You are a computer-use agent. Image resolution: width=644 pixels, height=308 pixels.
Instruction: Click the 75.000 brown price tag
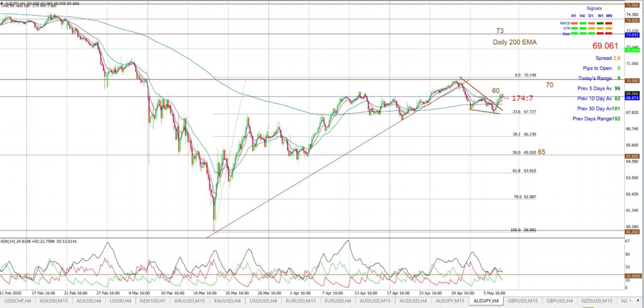(x=631, y=5)
